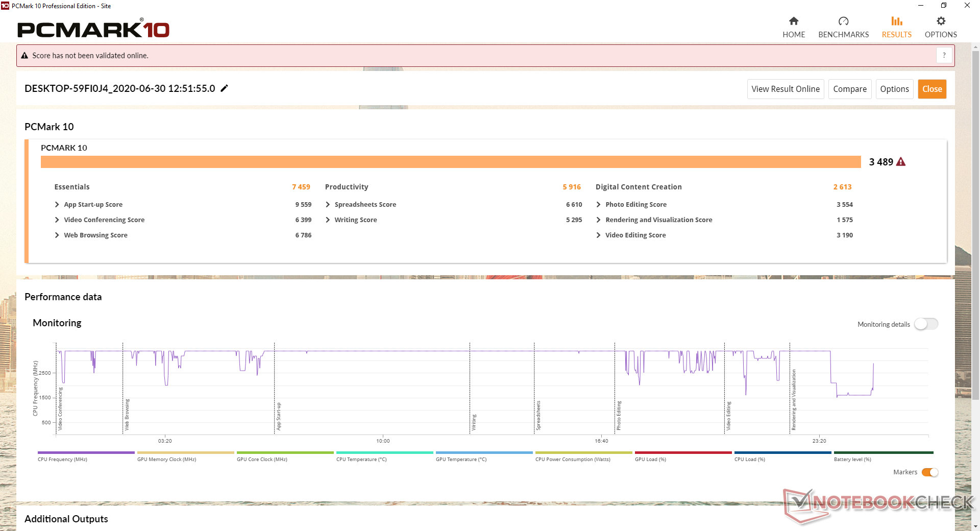Expand Video Conferencing Score details

57,220
